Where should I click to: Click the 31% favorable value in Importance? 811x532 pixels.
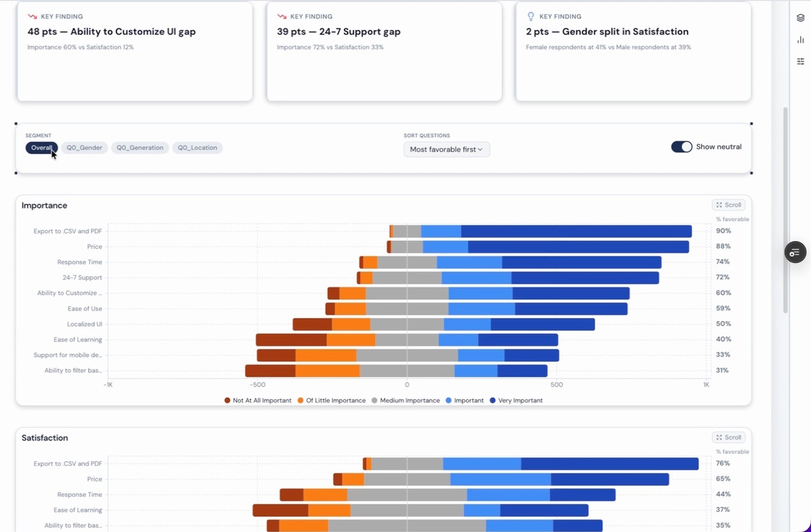pyautogui.click(x=722, y=370)
